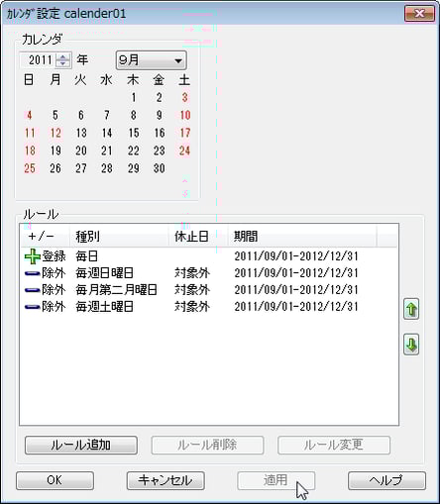440x504 pixels.
Task: Confirm with the OK button
Action: [x=55, y=480]
